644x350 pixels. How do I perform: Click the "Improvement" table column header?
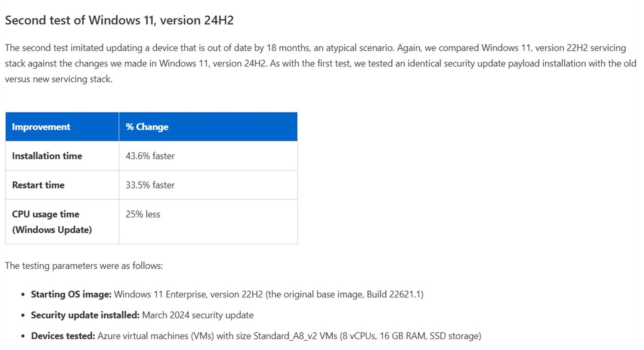tap(41, 127)
